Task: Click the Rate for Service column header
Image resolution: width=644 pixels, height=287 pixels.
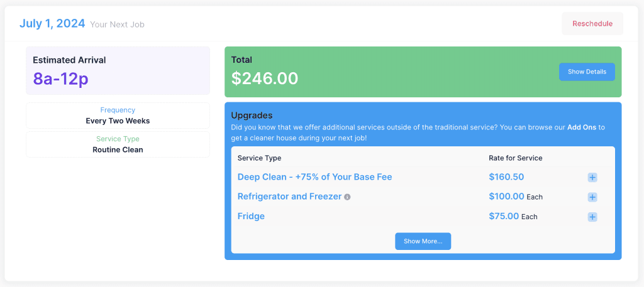Action: pos(515,158)
